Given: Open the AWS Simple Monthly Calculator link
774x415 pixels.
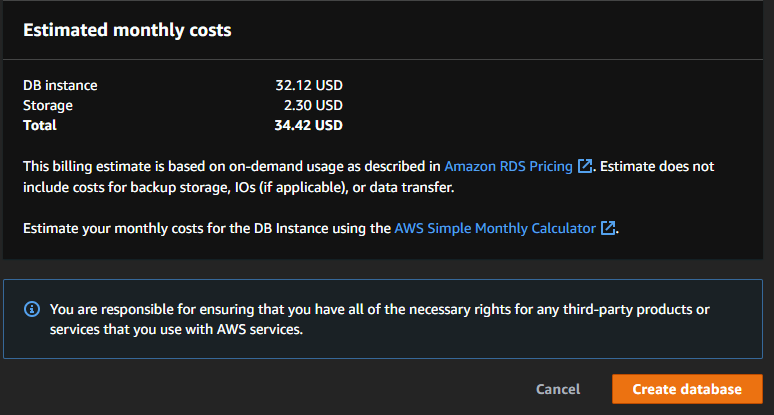Looking at the screenshot, I should (x=495, y=228).
